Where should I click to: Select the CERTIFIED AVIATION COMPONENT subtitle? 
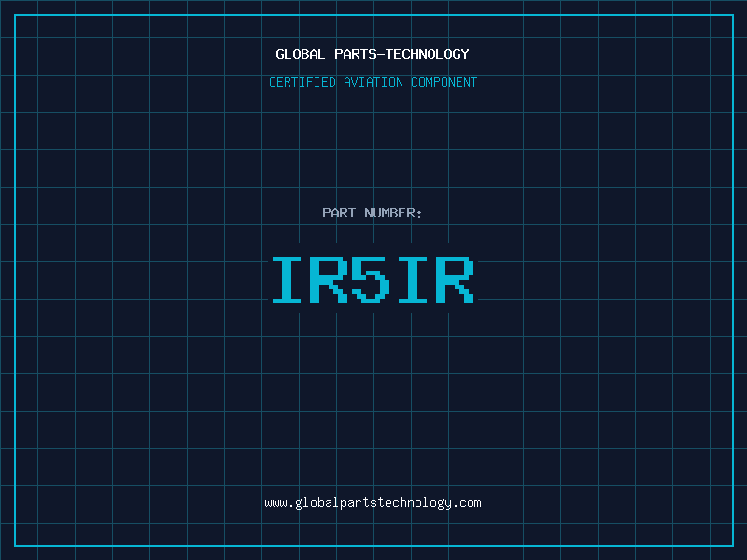pos(373,82)
